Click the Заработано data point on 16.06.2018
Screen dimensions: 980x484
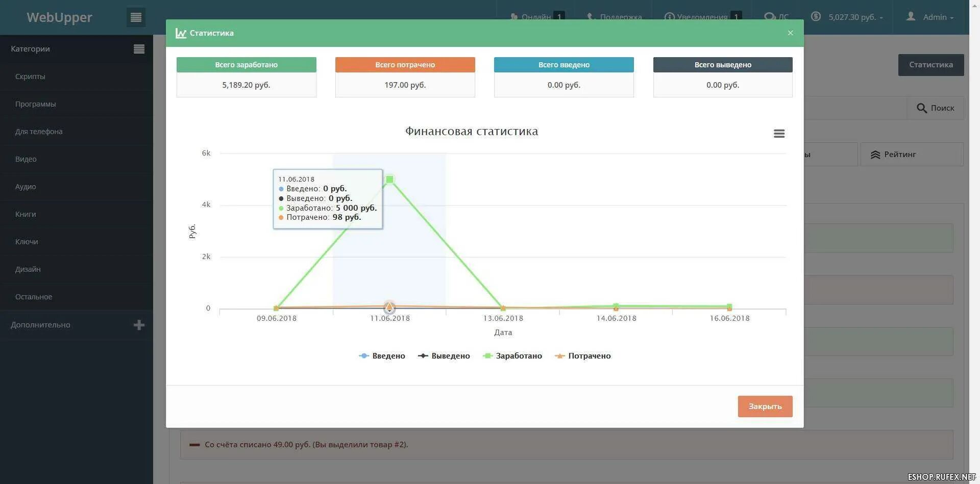[729, 307]
